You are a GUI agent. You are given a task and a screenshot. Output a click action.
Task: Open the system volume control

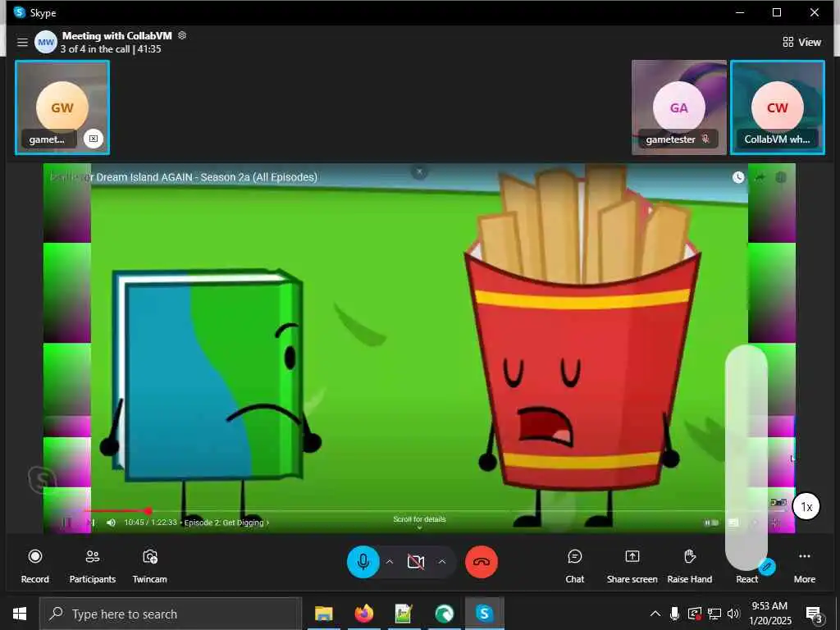(x=733, y=614)
